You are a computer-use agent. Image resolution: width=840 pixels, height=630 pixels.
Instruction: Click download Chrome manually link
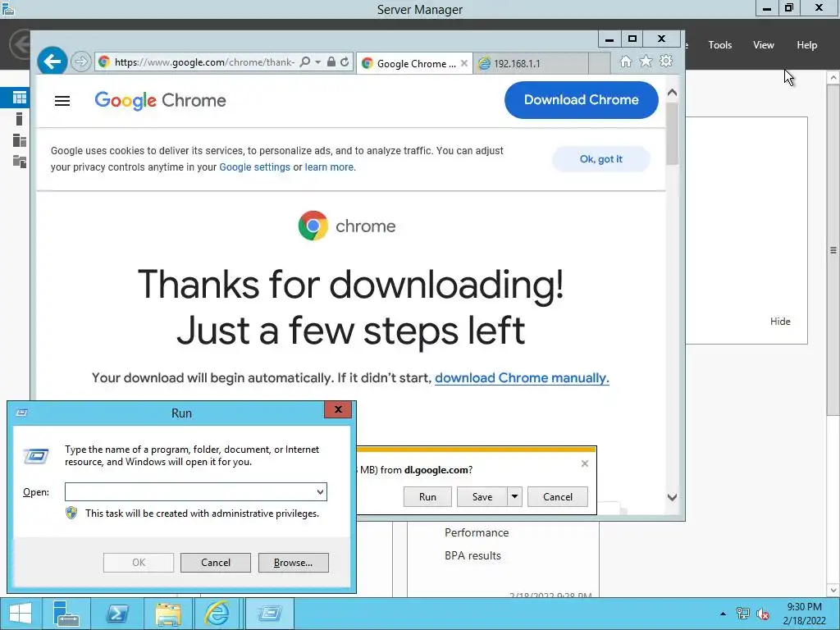coord(522,378)
